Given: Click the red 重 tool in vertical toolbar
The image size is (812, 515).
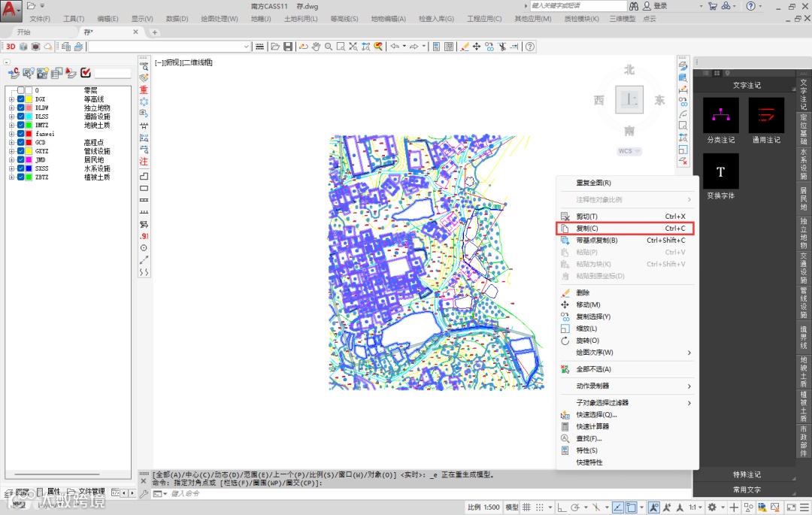Looking at the screenshot, I should [144, 89].
